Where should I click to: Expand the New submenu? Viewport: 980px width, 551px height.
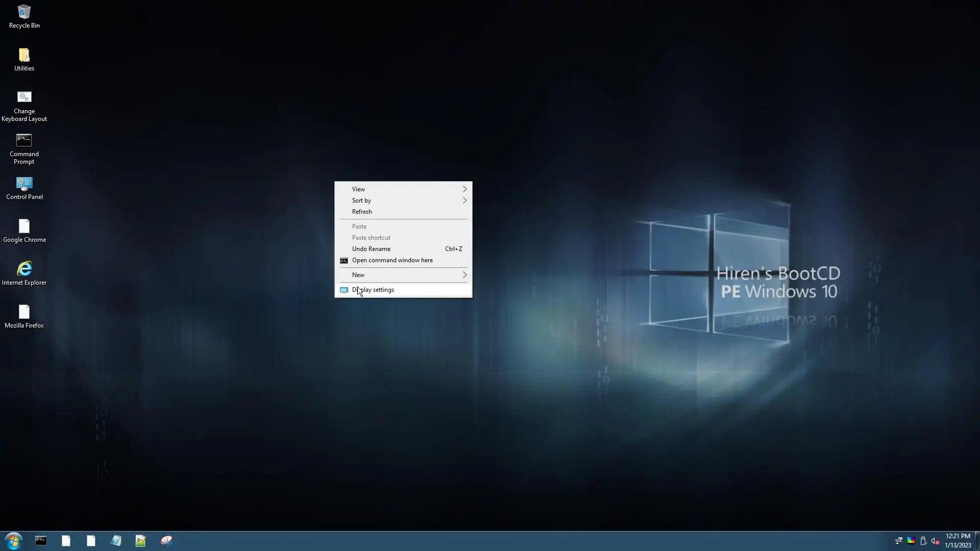tap(403, 275)
